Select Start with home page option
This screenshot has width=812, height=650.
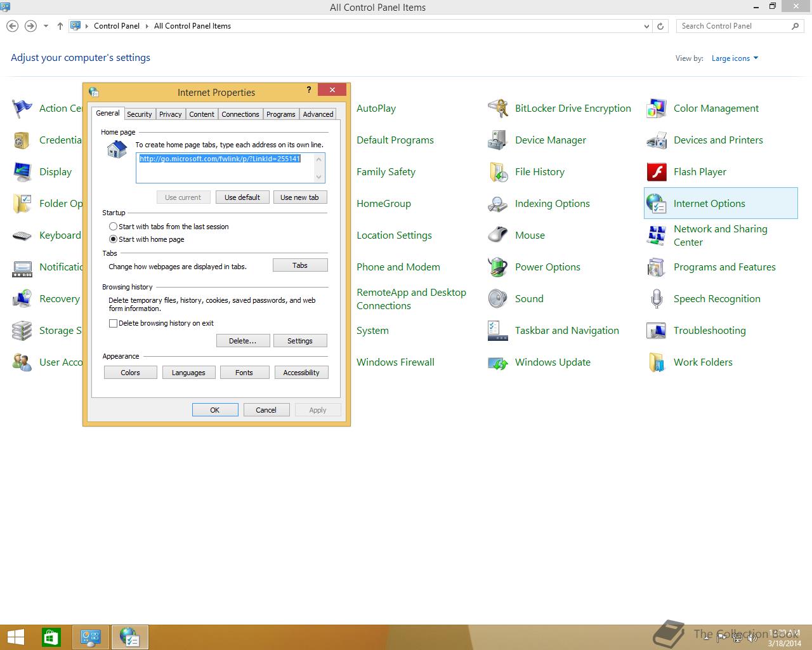[x=113, y=239]
